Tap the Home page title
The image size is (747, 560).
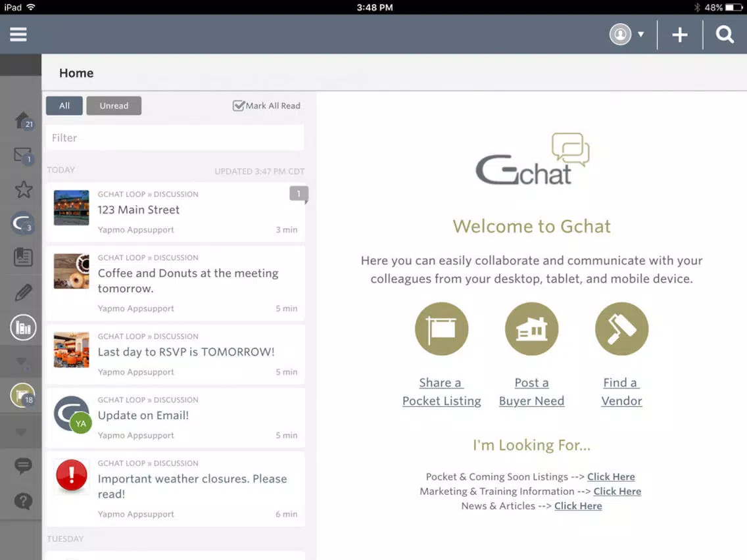tap(76, 73)
